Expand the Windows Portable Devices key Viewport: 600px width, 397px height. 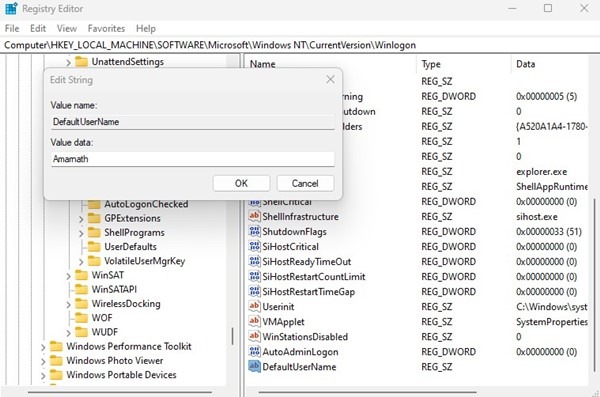43,376
